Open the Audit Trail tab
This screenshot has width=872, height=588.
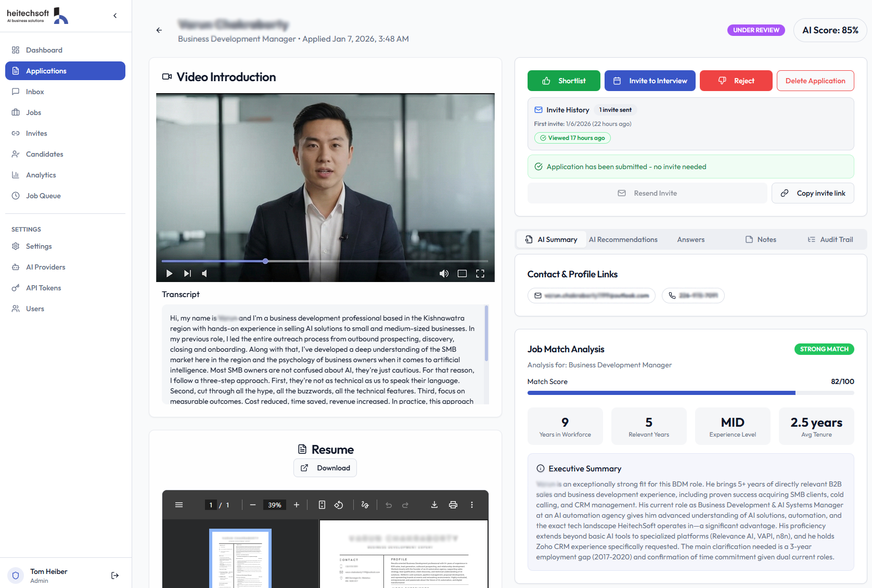[x=830, y=239]
